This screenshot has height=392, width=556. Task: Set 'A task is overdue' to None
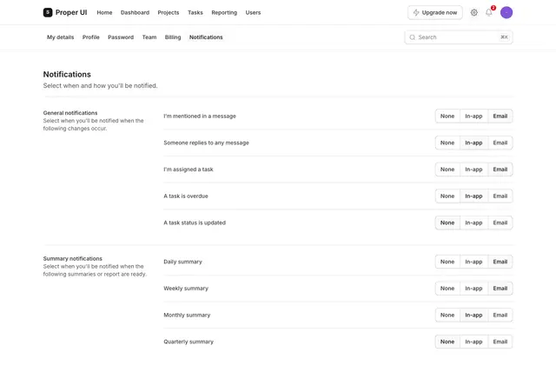click(447, 196)
